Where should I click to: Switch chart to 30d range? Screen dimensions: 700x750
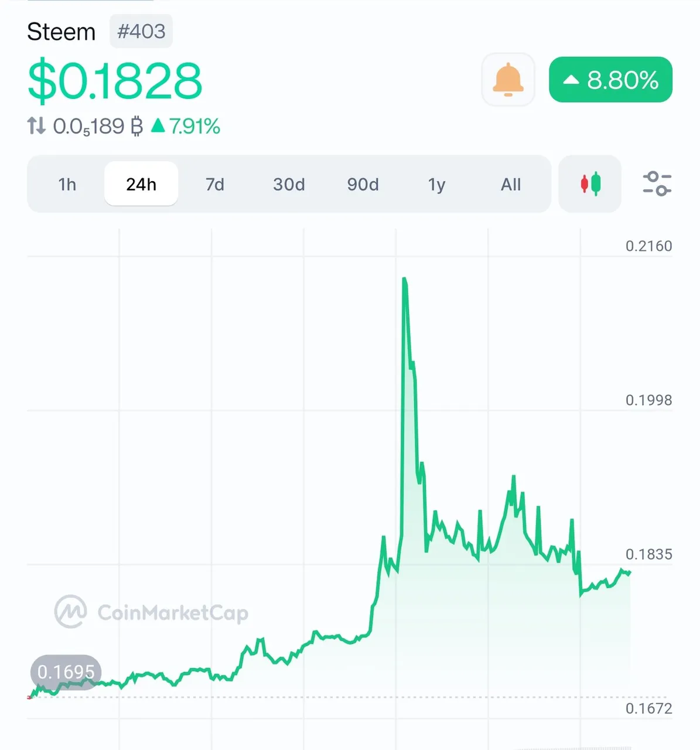tap(289, 184)
